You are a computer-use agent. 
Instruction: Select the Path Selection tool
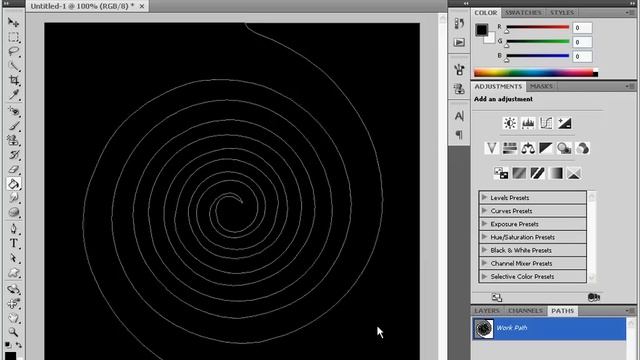click(x=13, y=258)
